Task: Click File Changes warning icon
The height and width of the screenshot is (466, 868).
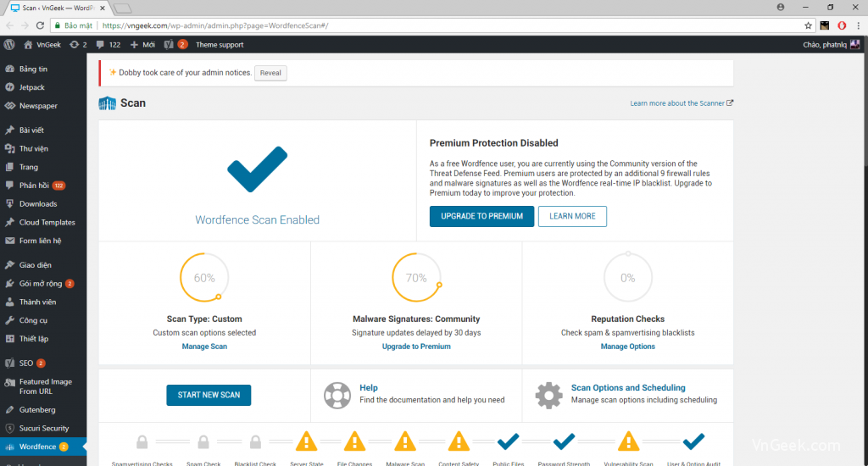Action: click(354, 441)
